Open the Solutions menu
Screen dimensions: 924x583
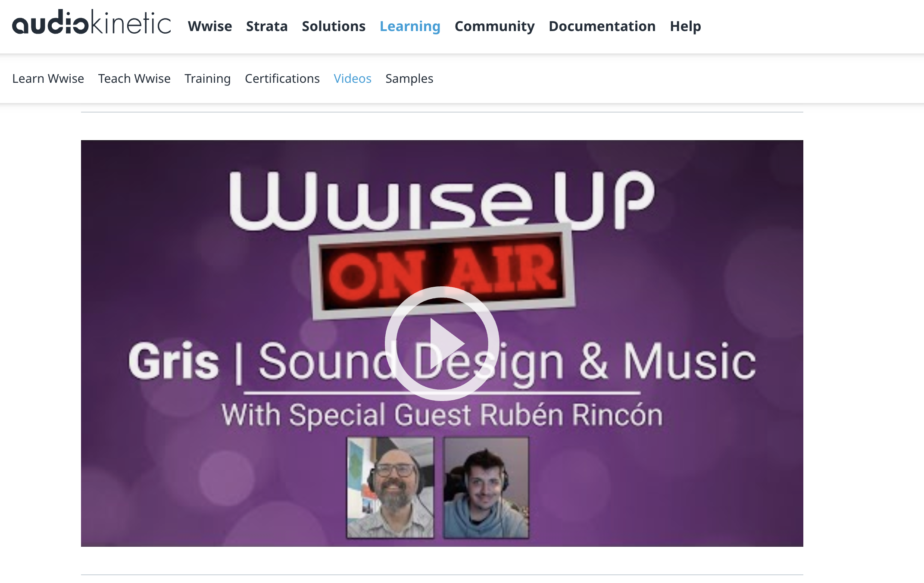[334, 26]
